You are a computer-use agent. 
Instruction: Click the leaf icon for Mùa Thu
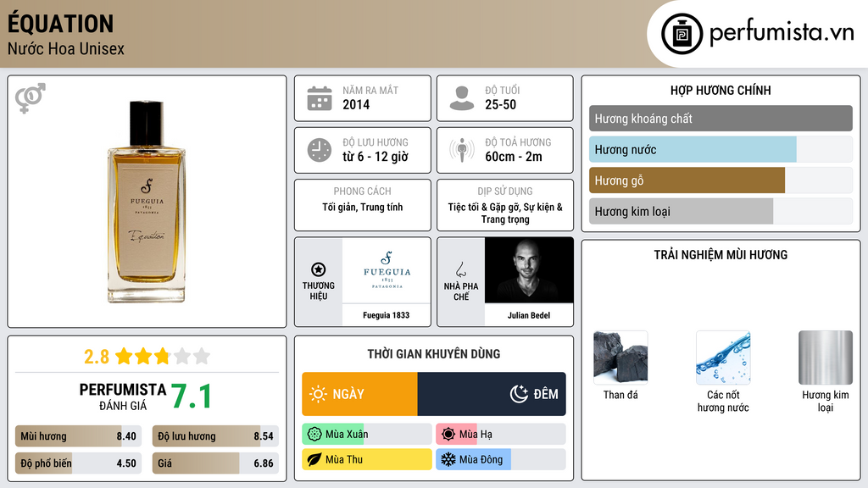[x=314, y=459]
